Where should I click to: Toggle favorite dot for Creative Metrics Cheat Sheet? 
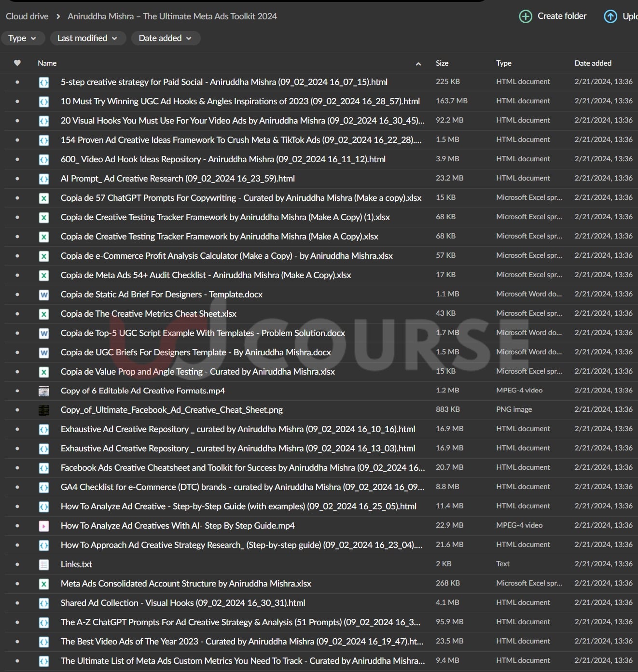[17, 314]
